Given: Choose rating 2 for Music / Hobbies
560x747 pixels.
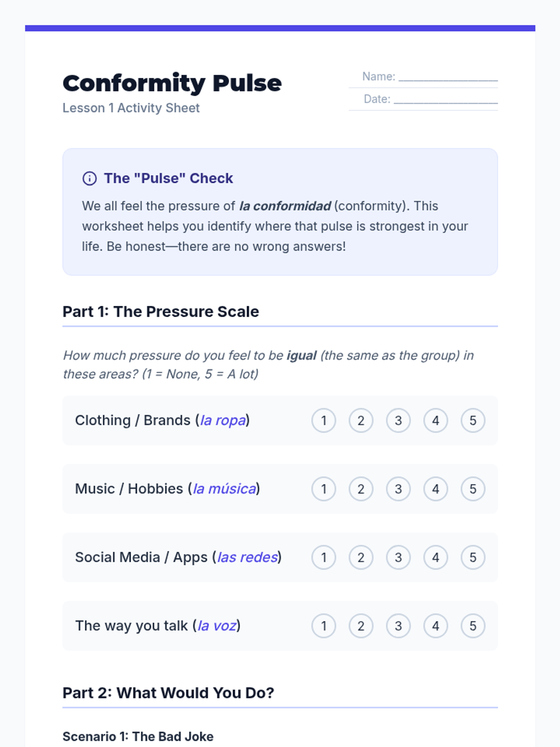Looking at the screenshot, I should click(x=361, y=489).
